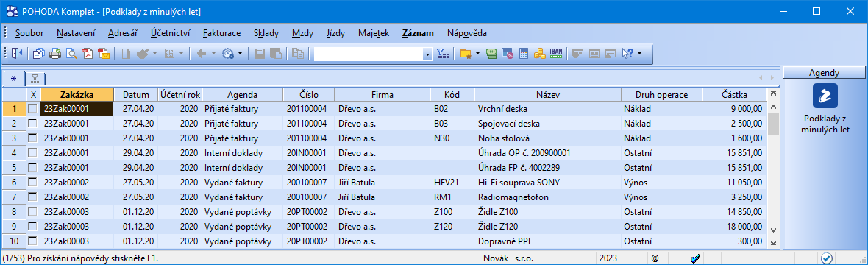The image size is (868, 265).
Task: Click the greyed plug-in connector icon
Action: [142, 54]
